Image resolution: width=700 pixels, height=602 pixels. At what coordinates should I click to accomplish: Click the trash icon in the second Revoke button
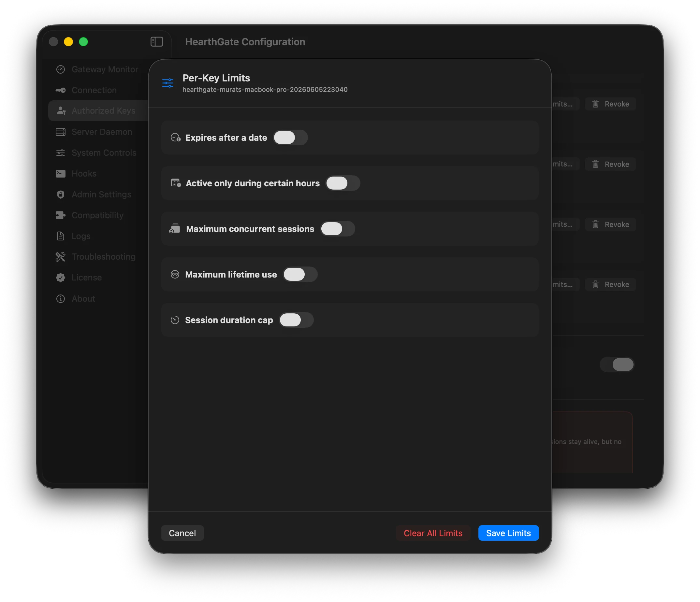tap(596, 164)
